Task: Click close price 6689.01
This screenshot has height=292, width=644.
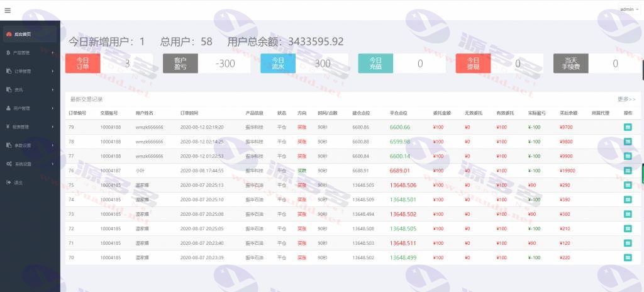Action: [x=399, y=171]
